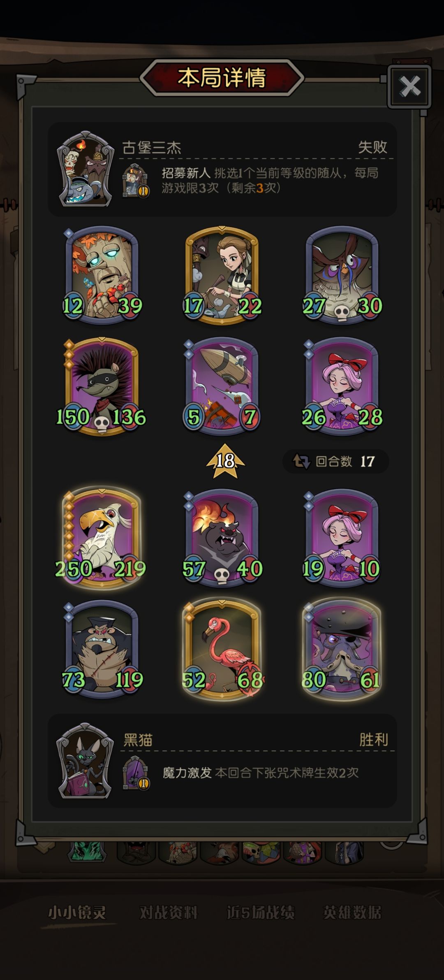Tap the 魔力激发 skill icon
Image resolution: width=444 pixels, height=980 pixels.
[136, 773]
